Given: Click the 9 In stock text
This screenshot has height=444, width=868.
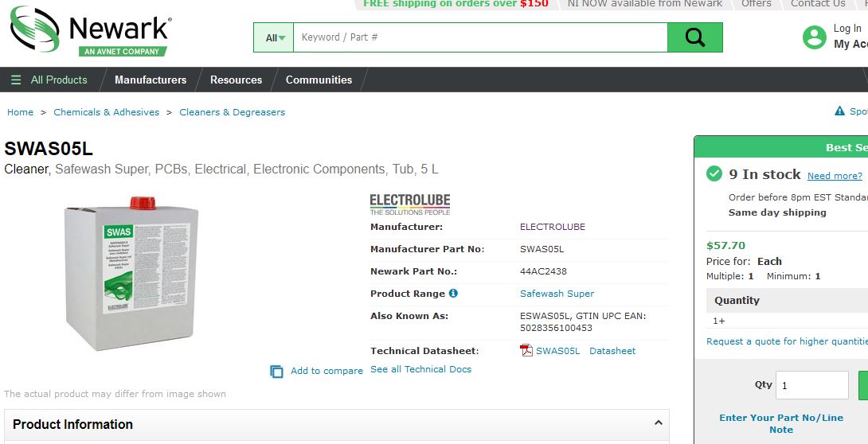Looking at the screenshot, I should [x=764, y=174].
